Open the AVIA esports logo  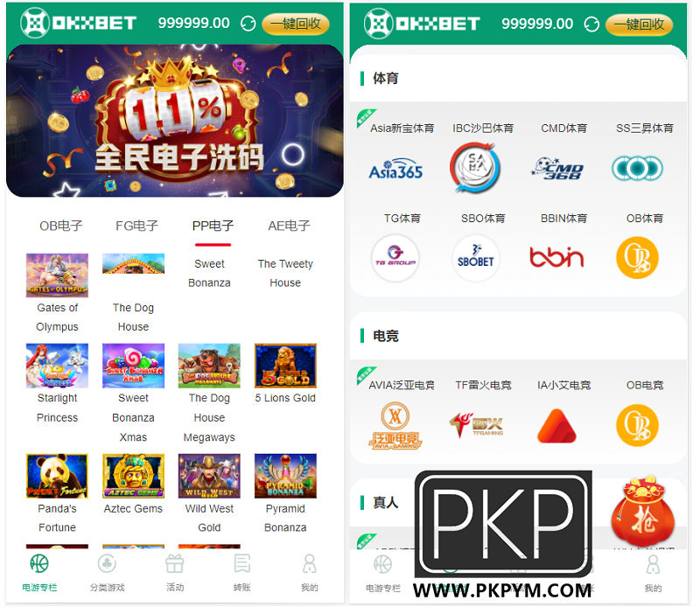pos(395,425)
